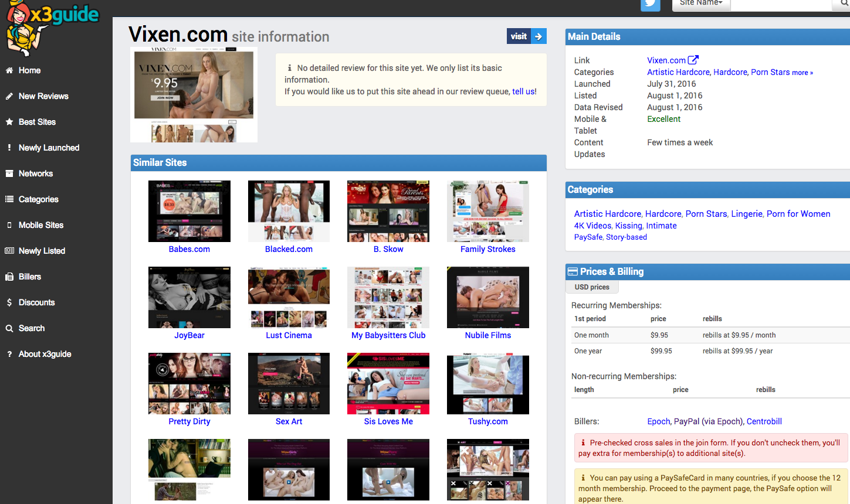The image size is (850, 504).
Task: Open the Site Name dropdown
Action: click(701, 4)
